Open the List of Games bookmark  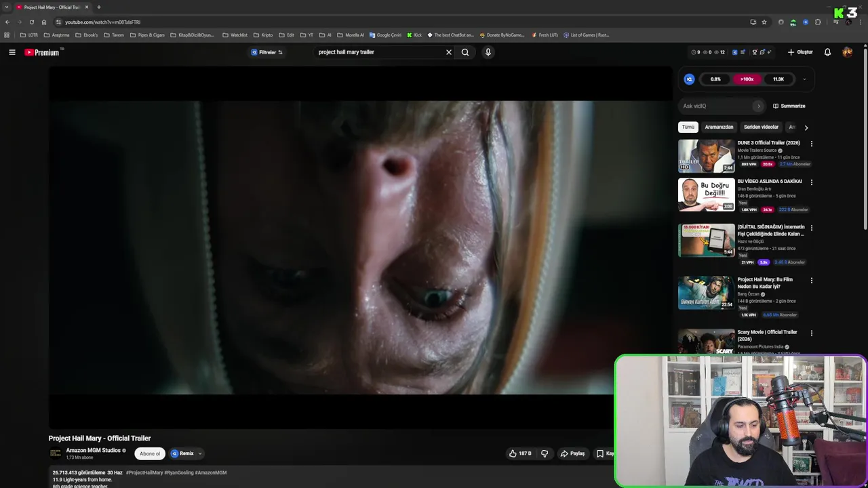pos(587,35)
